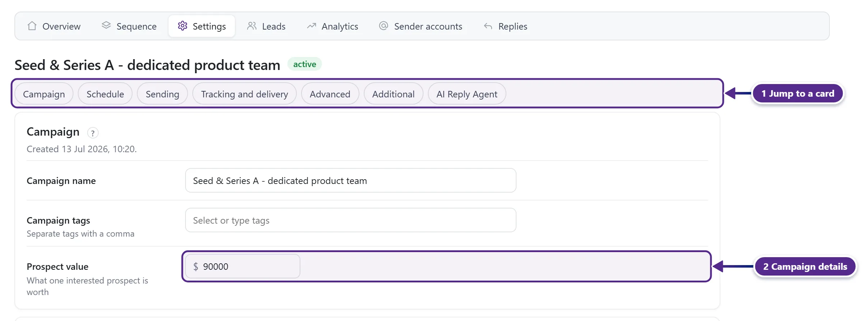Screen dimensions: 868x321
Task: Click the Sequence layers icon
Action: [x=106, y=25]
